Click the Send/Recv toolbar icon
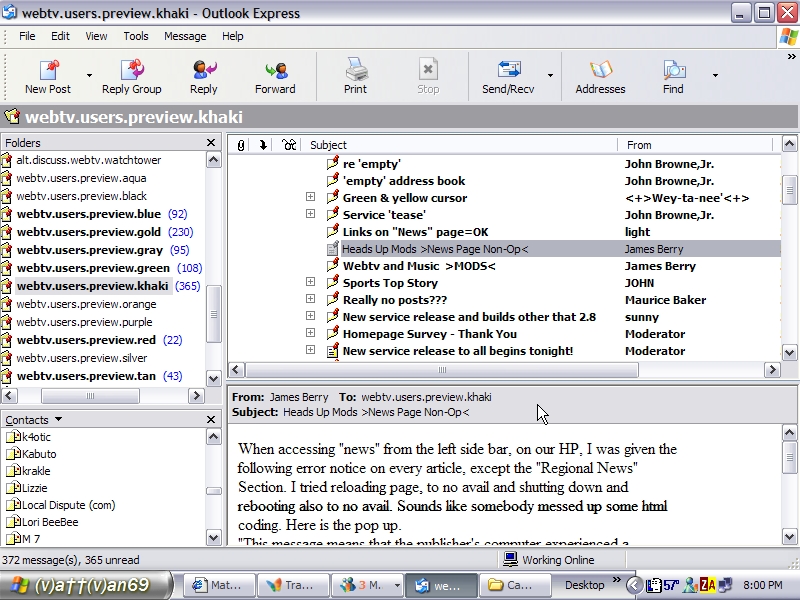This screenshot has height=600, width=800. 508,69
